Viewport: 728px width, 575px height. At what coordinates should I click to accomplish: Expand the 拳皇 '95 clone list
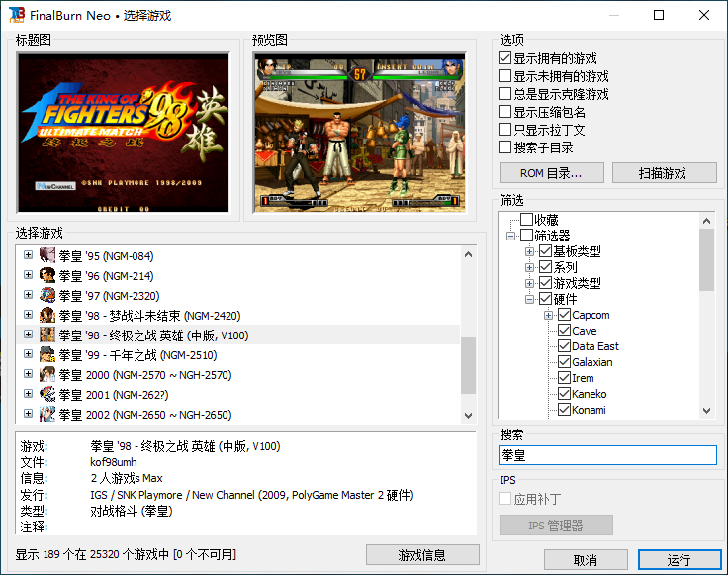click(29, 255)
